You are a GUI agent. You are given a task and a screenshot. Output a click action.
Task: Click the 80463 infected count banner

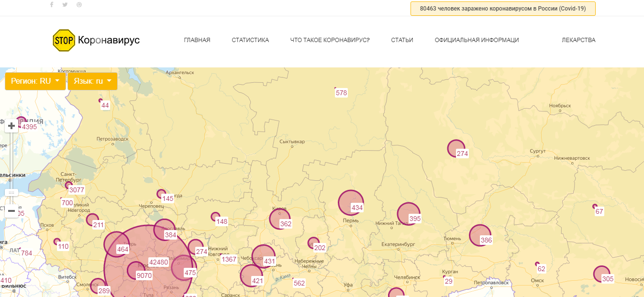[503, 9]
